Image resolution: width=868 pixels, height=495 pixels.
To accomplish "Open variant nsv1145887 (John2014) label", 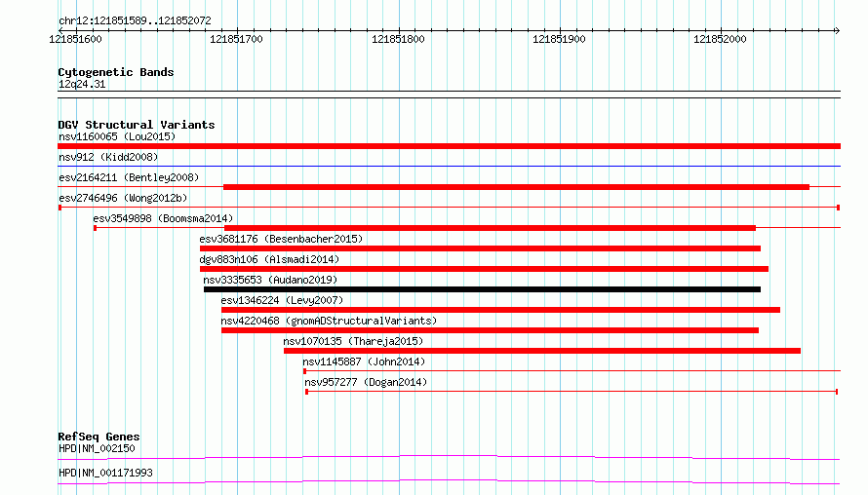I will tap(364, 362).
